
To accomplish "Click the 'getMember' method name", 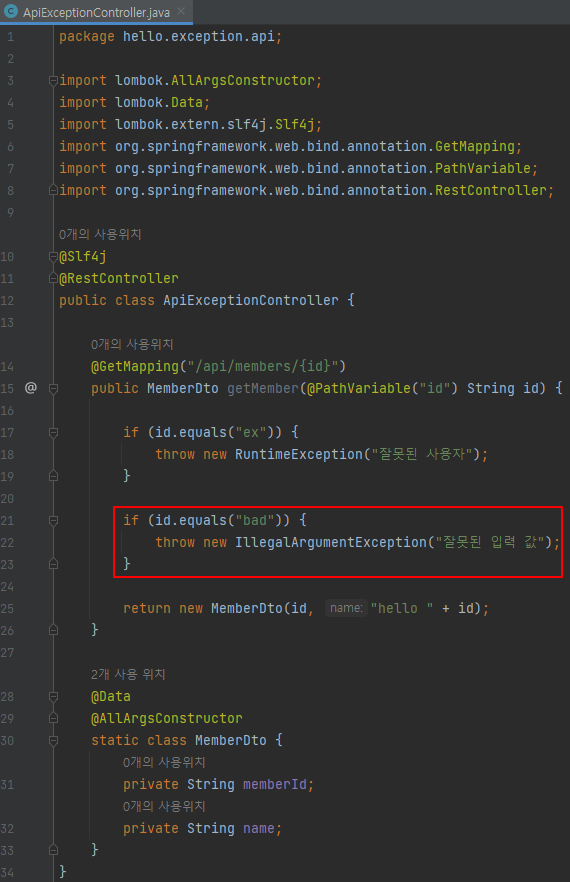I will tap(263, 388).
